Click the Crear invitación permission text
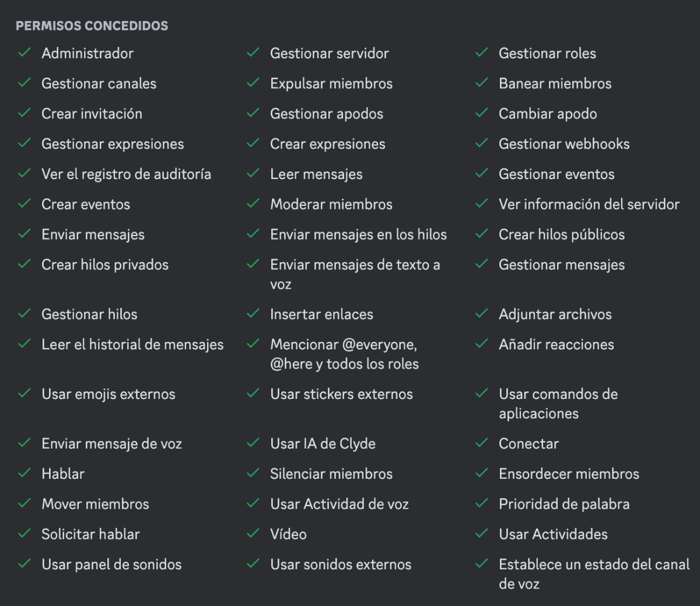Screen dimensions: 700x606 pyautogui.click(x=92, y=114)
